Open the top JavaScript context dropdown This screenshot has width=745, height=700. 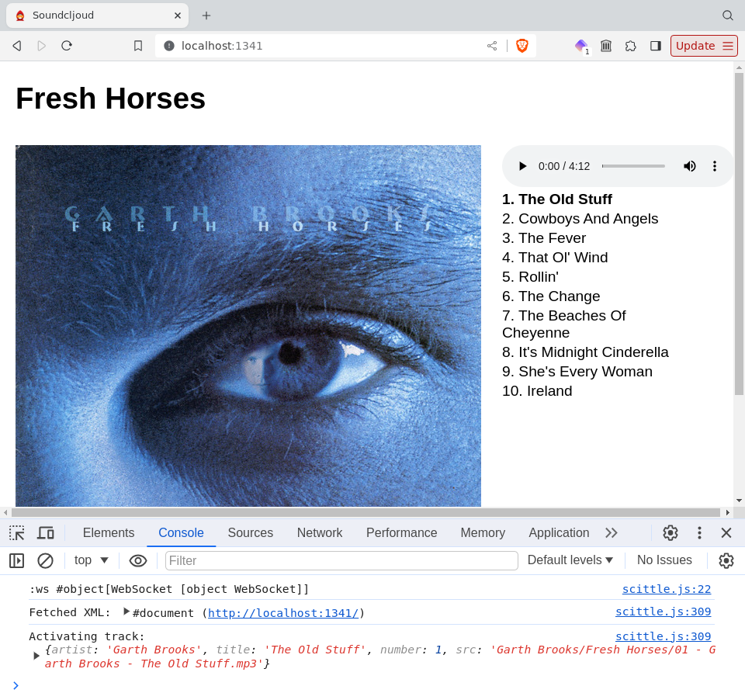tap(92, 560)
